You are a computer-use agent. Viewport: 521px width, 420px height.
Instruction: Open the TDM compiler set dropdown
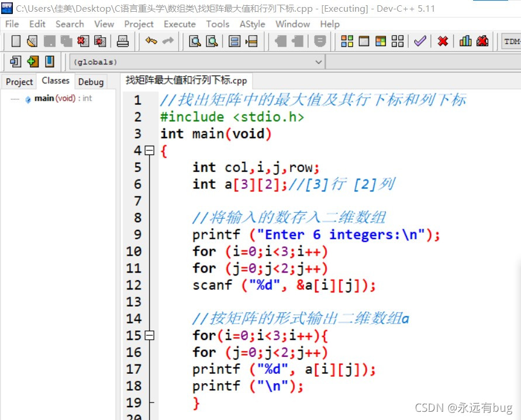tap(511, 42)
